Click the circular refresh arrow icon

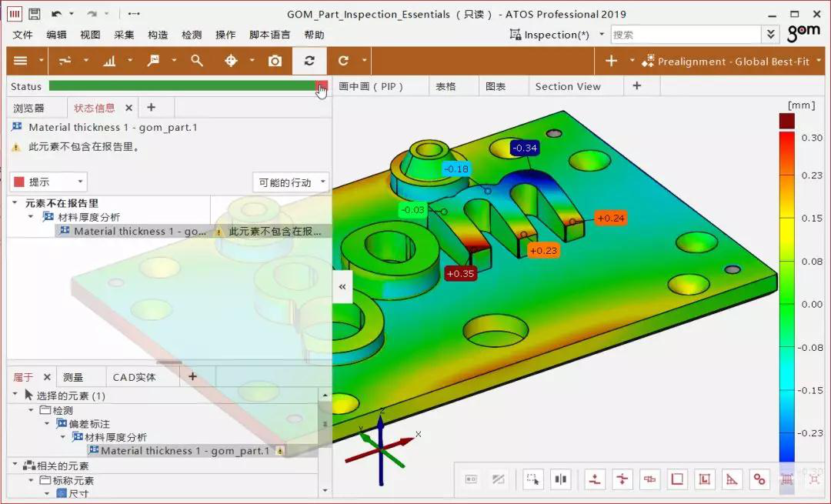pos(343,61)
